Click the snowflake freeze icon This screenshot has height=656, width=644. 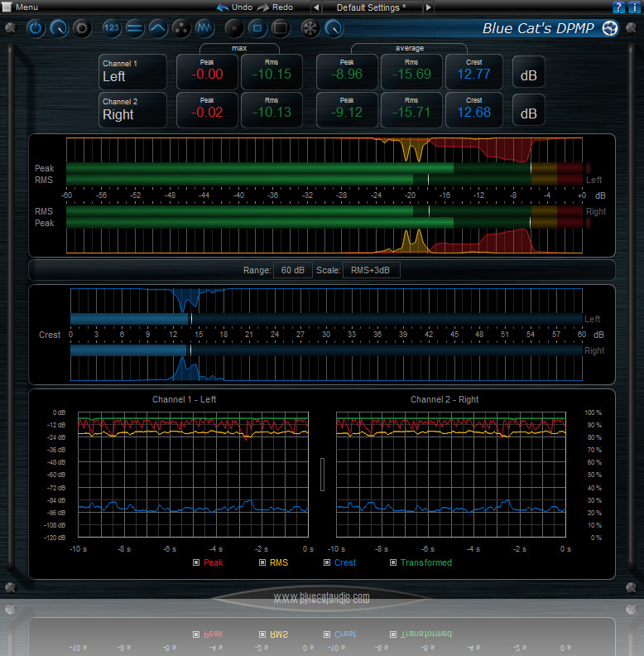point(310,29)
